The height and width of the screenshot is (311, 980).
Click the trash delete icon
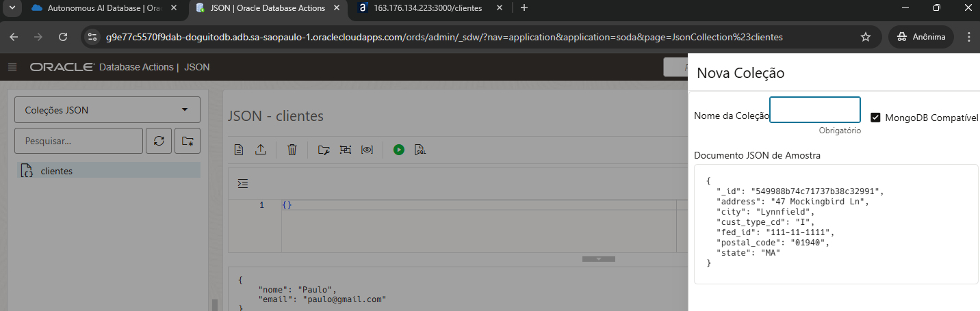click(292, 150)
